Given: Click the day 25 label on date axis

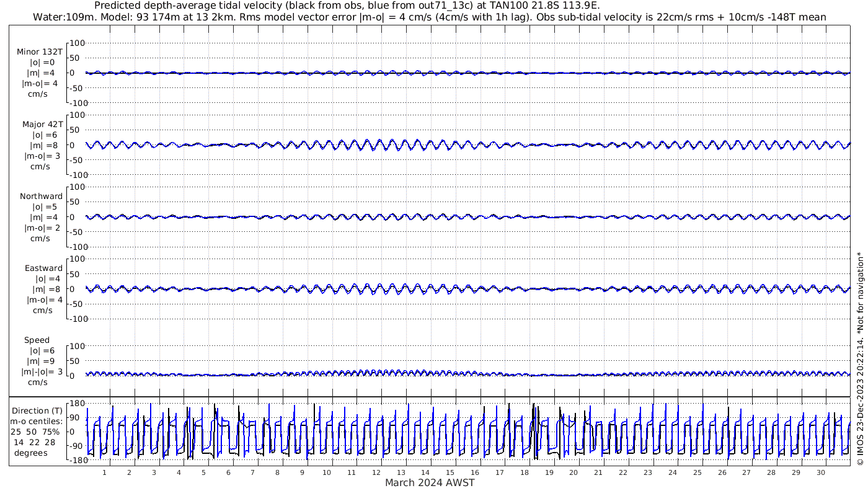Looking at the screenshot, I should point(697,472).
